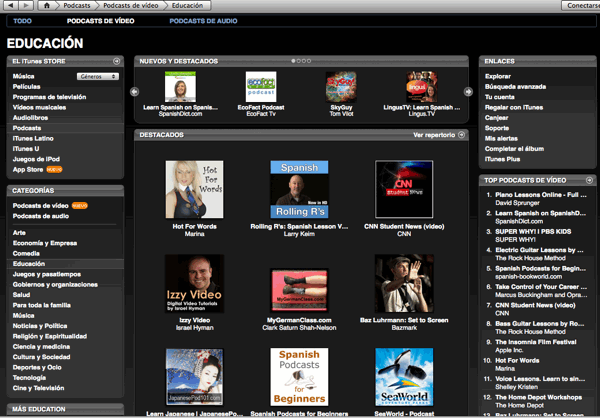Open Audiolibros store section
The width and height of the screenshot is (600, 418).
30,118
